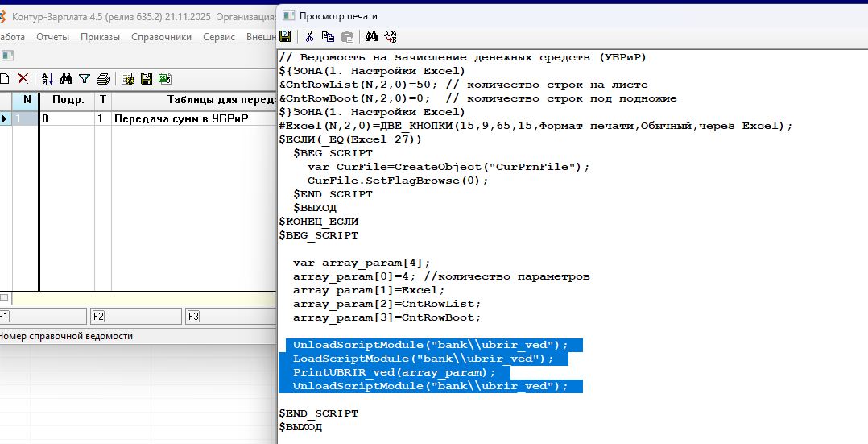The height and width of the screenshot is (444, 868).
Task: Apply filter with the funnel icon
Action: pos(84,78)
